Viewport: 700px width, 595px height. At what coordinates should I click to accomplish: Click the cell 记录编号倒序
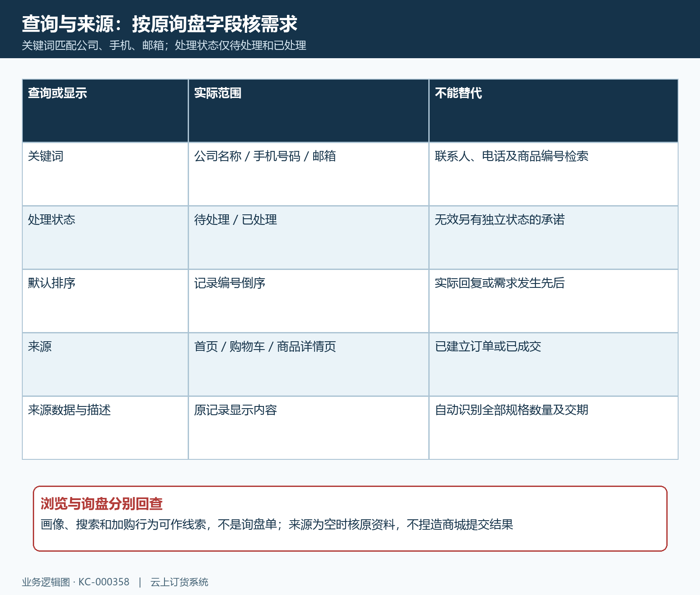(x=308, y=301)
